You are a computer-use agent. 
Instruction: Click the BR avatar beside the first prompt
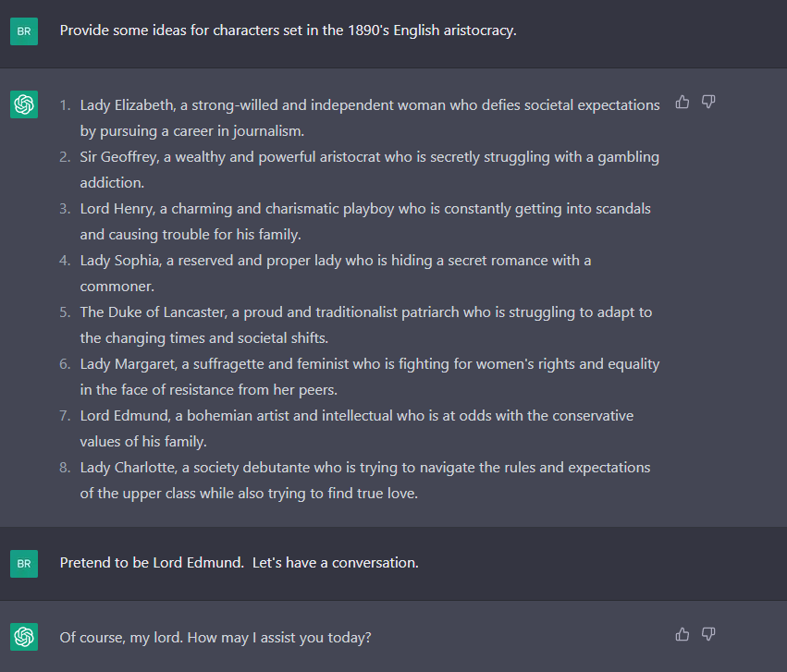(23, 30)
